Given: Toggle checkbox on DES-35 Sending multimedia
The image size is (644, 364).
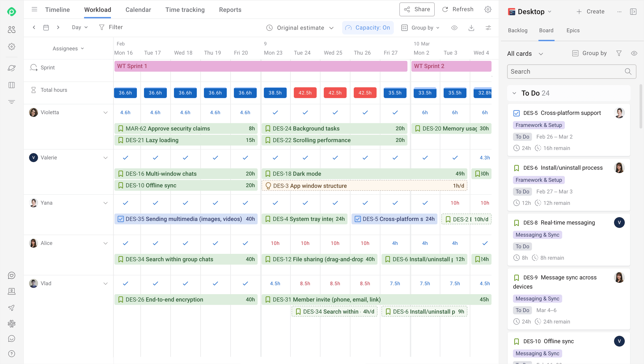Looking at the screenshot, I should pyautogui.click(x=121, y=219).
